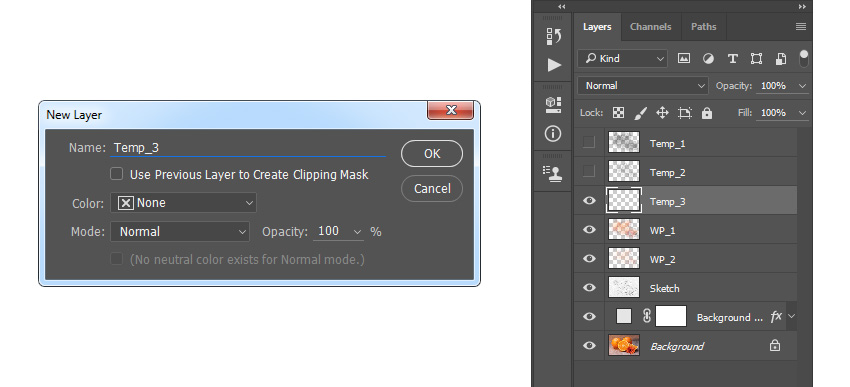This screenshot has width=850, height=387.
Task: Open the Kind filter dropdown
Action: [x=622, y=59]
